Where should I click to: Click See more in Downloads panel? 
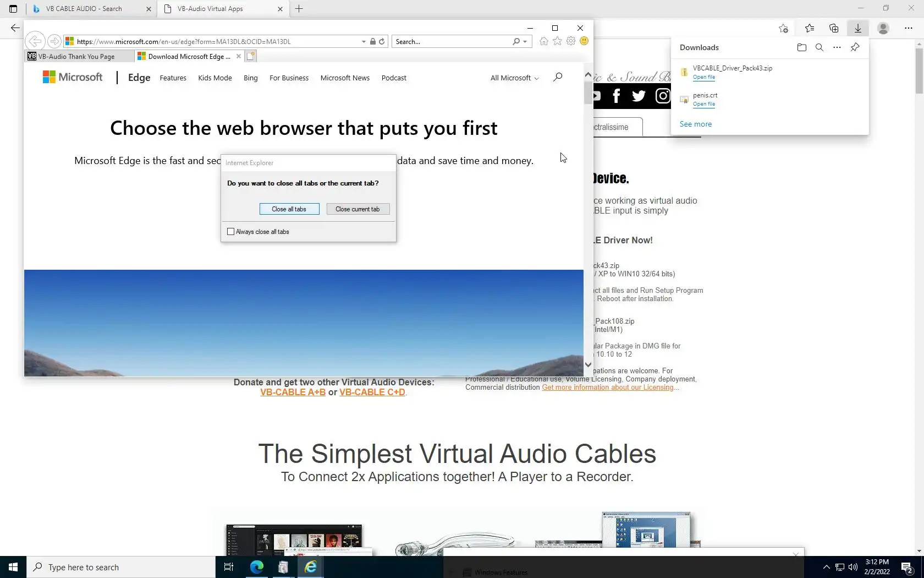tap(696, 124)
